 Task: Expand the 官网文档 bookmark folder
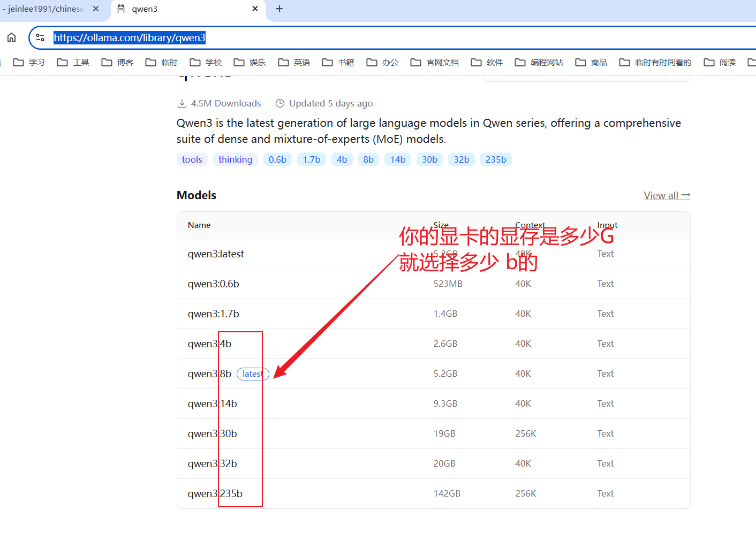coord(434,63)
